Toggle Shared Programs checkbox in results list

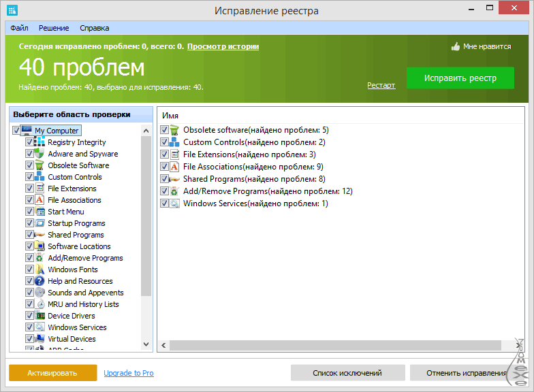164,179
